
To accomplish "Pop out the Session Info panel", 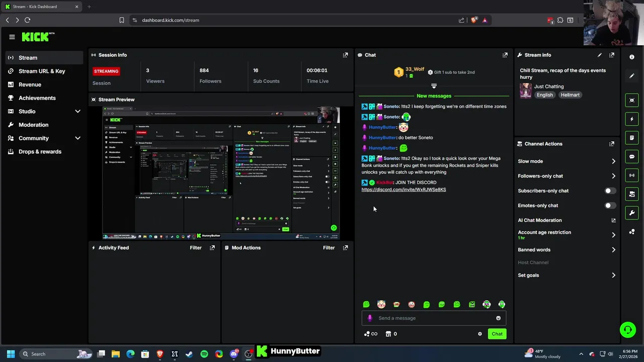I will pos(345,55).
